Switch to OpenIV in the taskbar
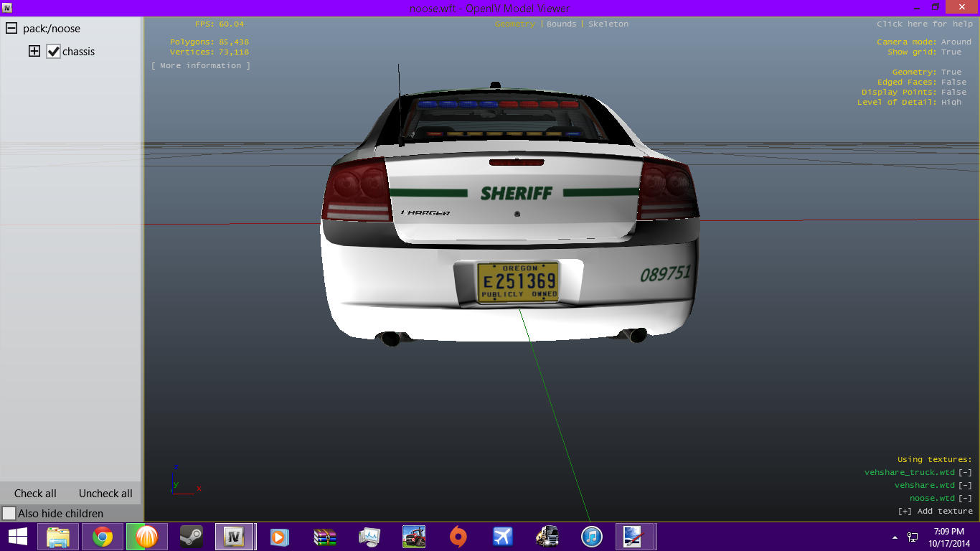Viewport: 980px width, 551px height. point(234,537)
